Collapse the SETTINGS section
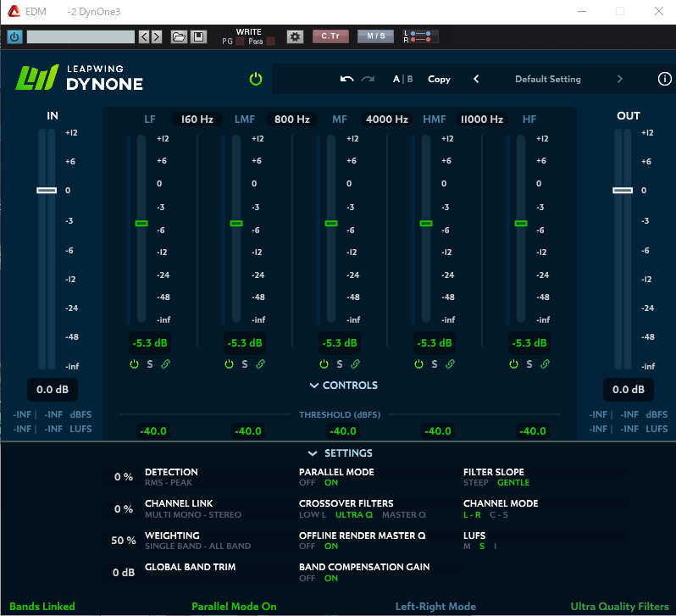Viewport: 676px width, 616px height. point(341,453)
